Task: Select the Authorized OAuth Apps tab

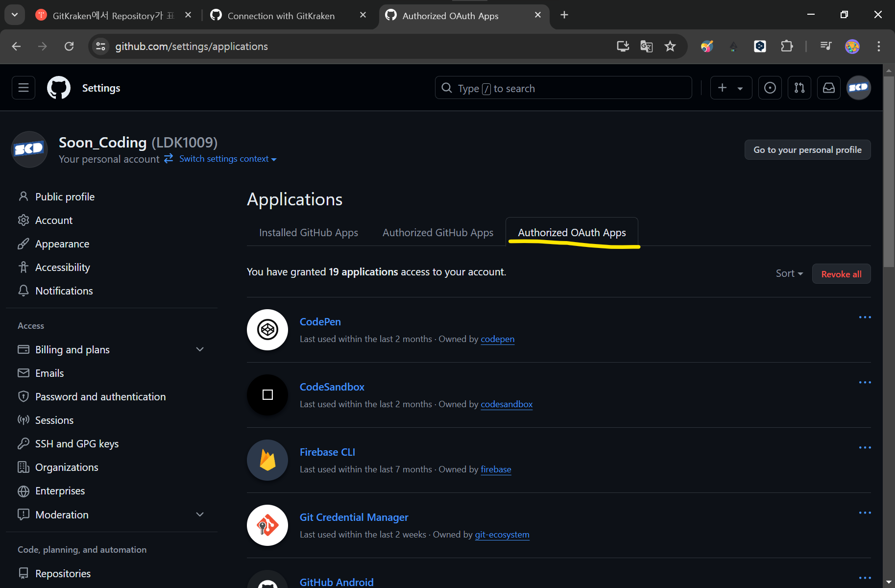Action: (x=572, y=232)
